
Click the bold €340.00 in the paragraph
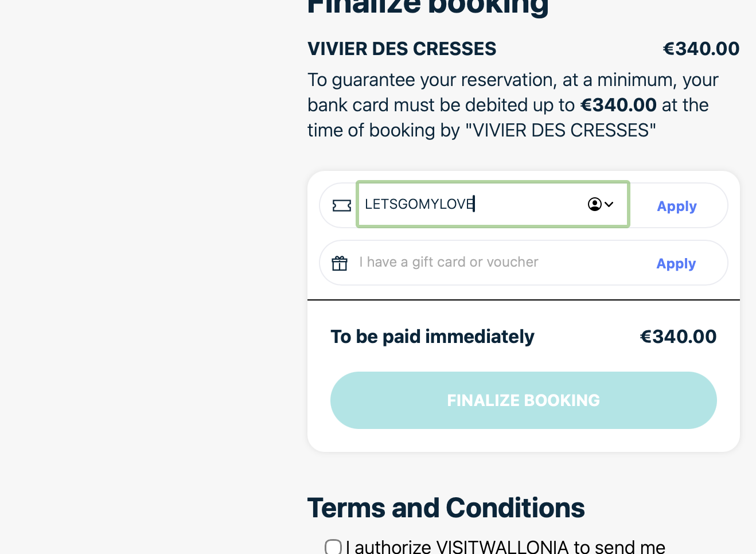618,105
